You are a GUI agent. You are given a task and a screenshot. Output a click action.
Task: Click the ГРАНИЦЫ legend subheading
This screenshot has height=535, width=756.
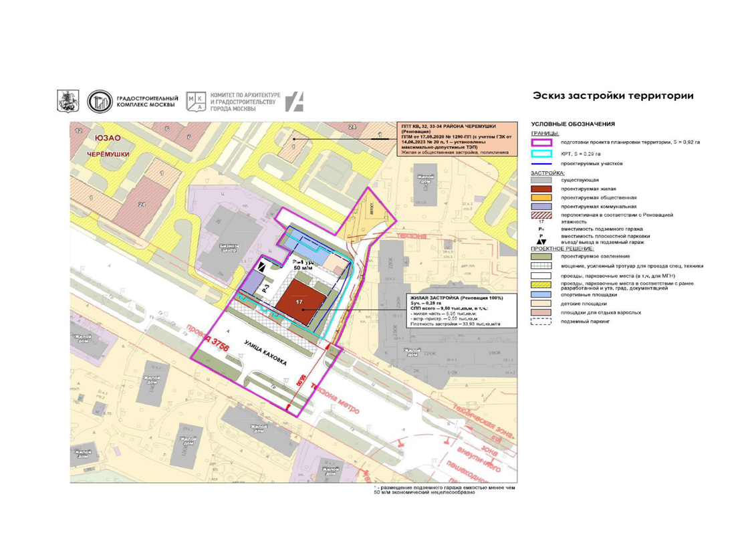[545, 133]
